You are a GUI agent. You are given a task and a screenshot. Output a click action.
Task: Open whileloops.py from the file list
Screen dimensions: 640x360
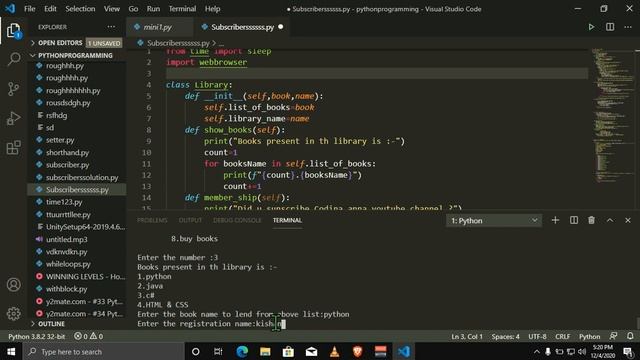point(68,264)
